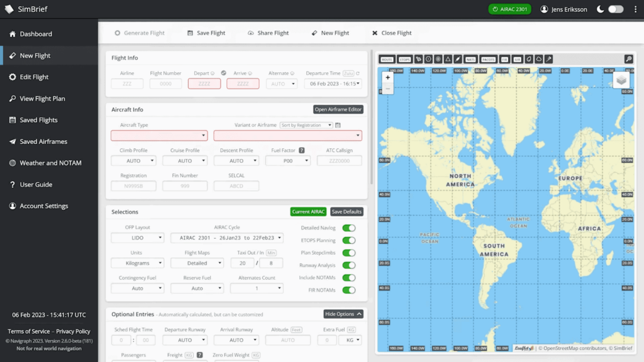This screenshot has height=362, width=644.
Task: Toggle the ROUTE overlay on the map
Action: [386, 59]
